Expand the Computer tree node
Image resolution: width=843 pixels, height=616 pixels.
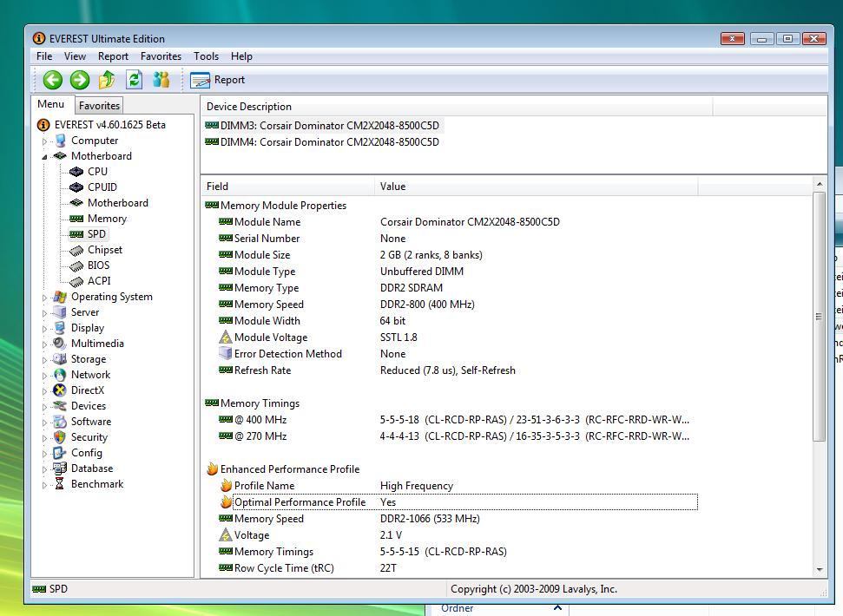(44, 141)
